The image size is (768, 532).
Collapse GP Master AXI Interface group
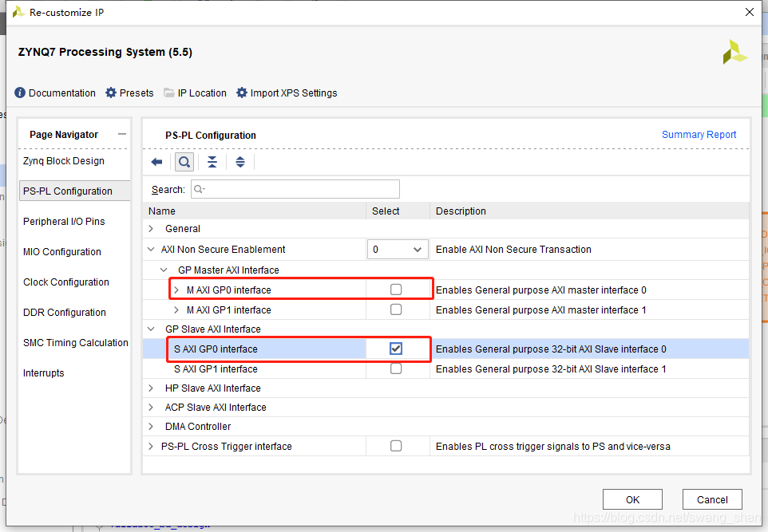coord(164,270)
